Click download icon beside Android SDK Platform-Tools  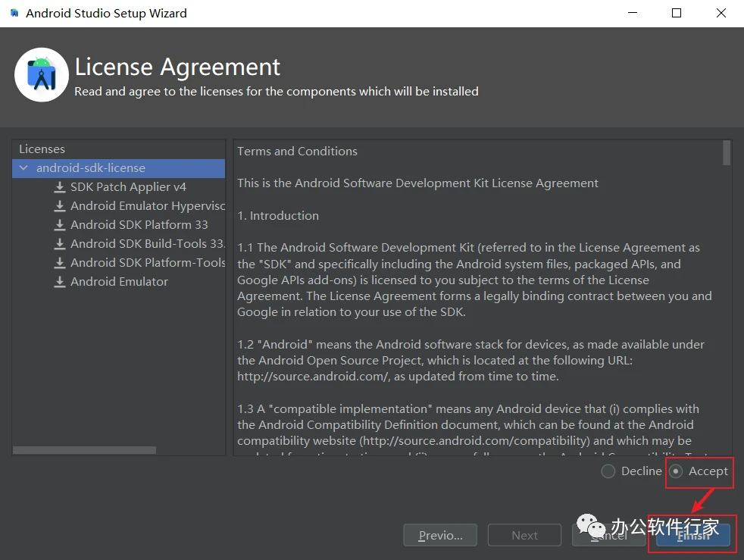(x=60, y=263)
